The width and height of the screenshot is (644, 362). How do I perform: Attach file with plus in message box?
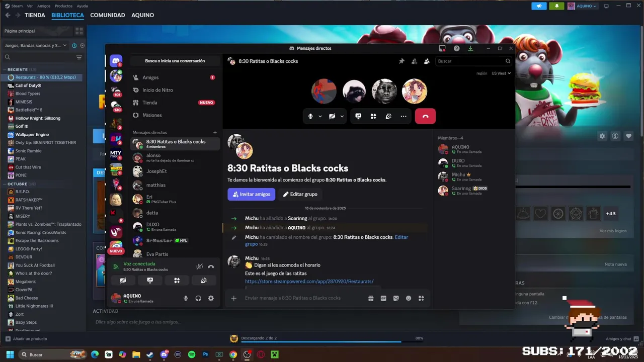(x=233, y=298)
